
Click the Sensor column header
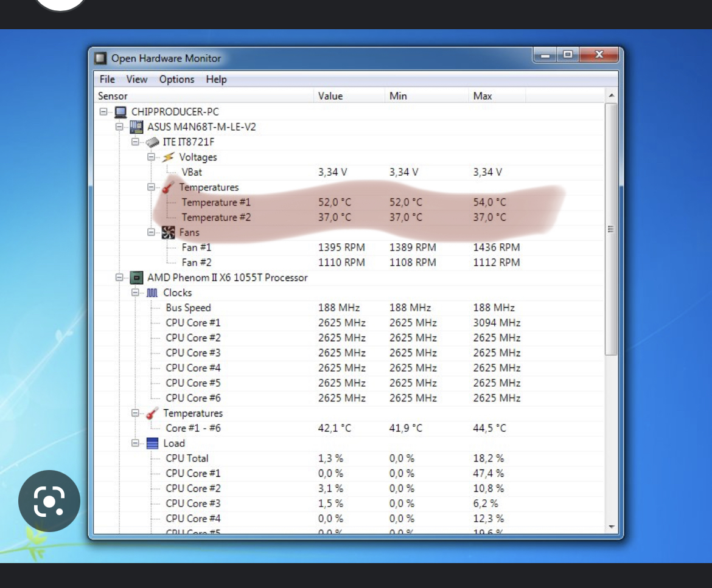(203, 95)
